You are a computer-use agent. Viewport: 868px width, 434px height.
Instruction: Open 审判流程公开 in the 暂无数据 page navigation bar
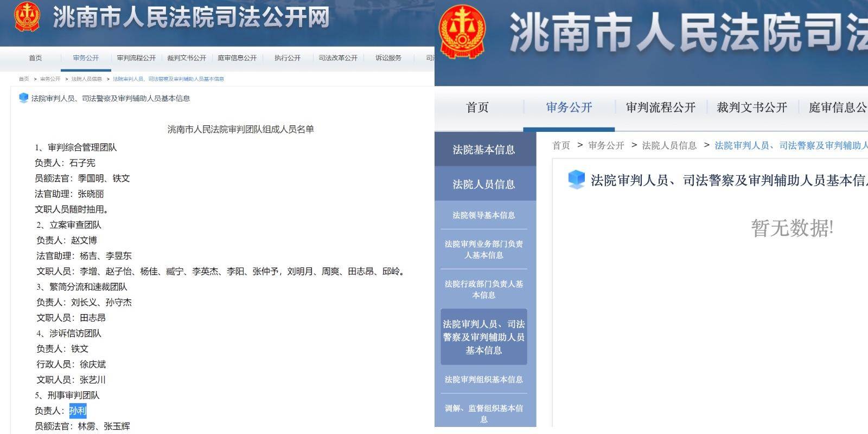(x=661, y=107)
